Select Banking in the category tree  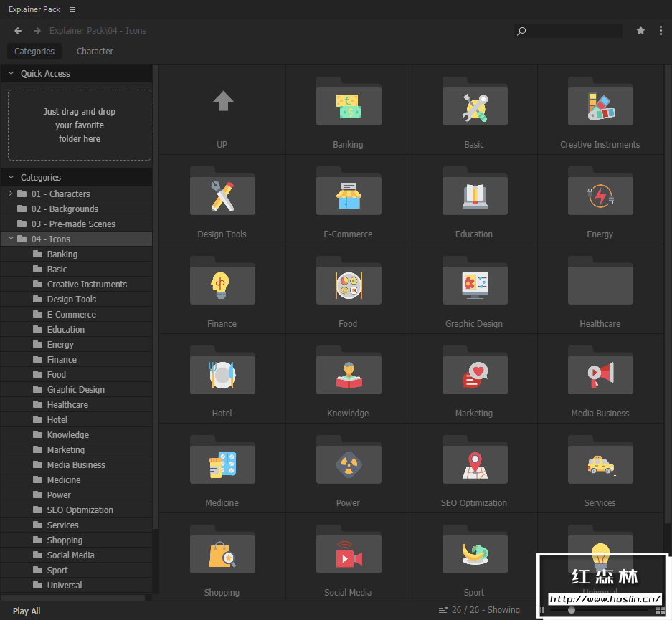coord(76,254)
